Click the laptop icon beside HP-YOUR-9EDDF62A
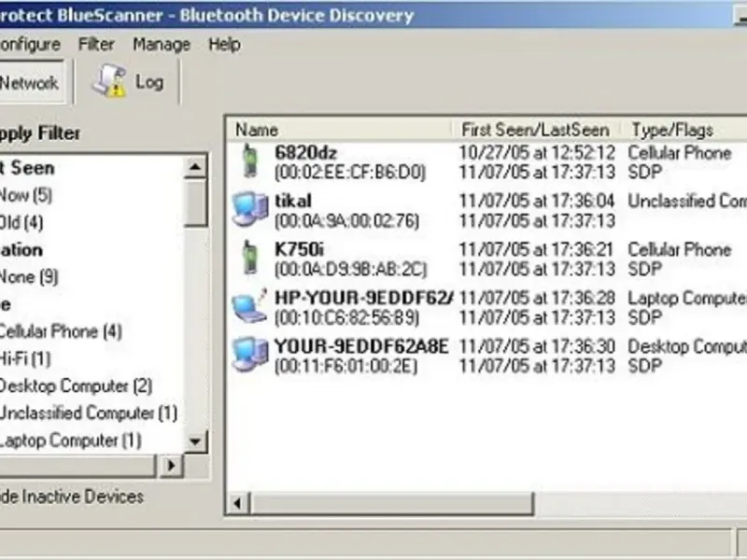747x560 pixels. click(x=250, y=306)
